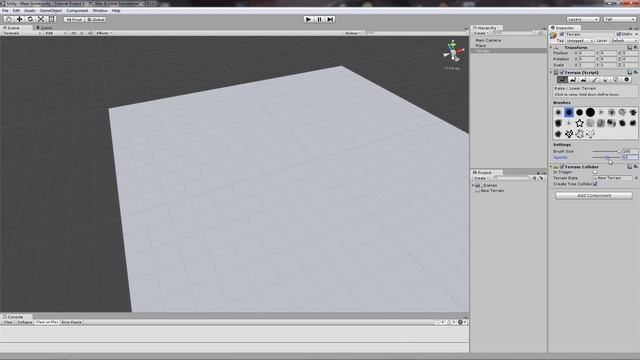
Task: Click the Brush Size slider
Action: tap(607, 151)
